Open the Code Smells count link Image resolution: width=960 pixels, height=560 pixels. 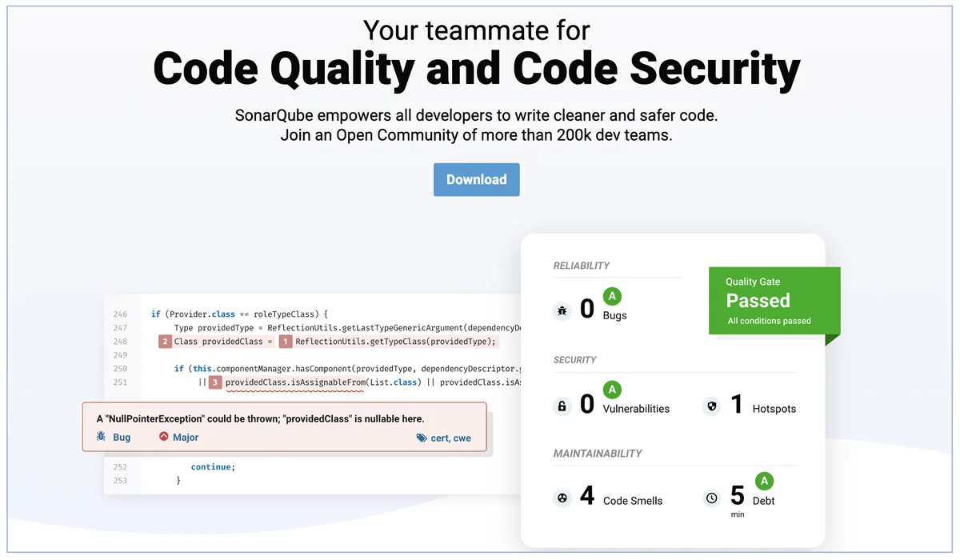coord(587,496)
